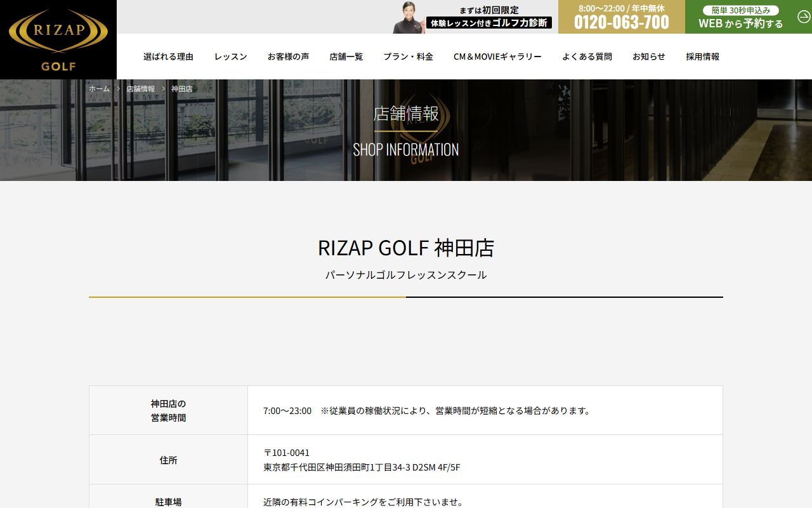Go to お客様の声 page
812x508 pixels.
point(288,57)
